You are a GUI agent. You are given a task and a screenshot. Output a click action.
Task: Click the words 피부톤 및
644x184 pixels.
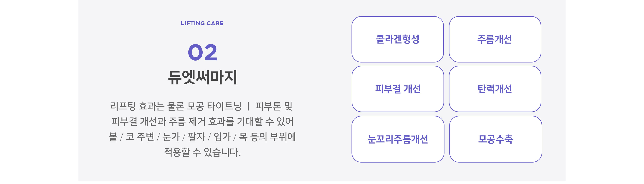click(x=274, y=106)
